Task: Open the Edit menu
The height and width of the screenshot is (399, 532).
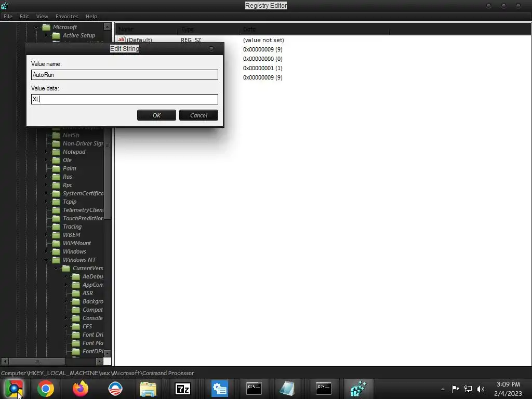Action: click(x=24, y=16)
